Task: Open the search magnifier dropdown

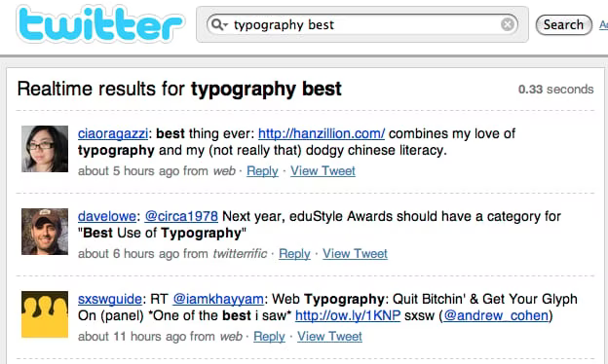Action: (x=219, y=24)
